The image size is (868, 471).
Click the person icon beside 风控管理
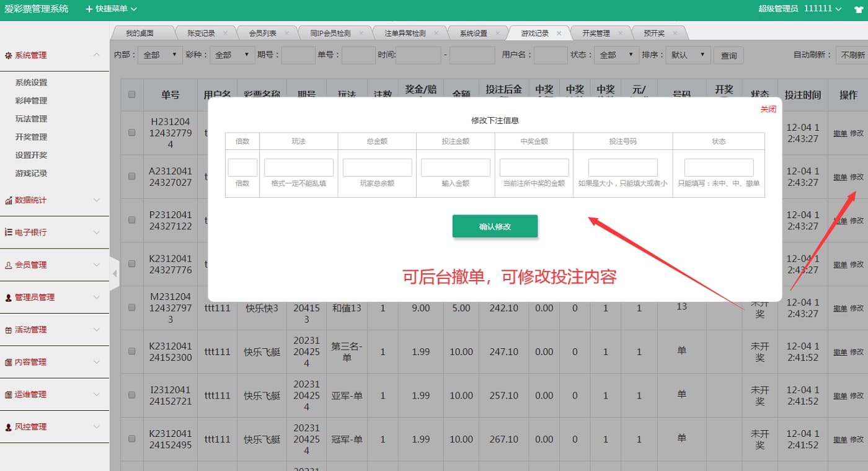(x=9, y=427)
